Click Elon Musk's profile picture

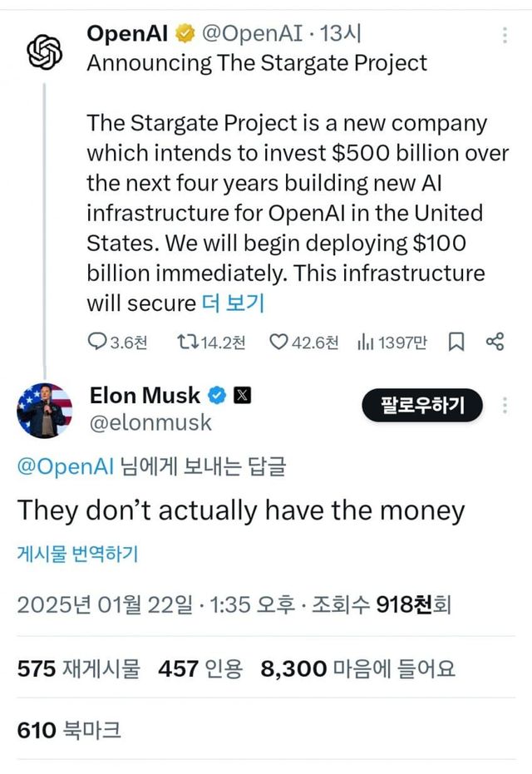pos(45,411)
